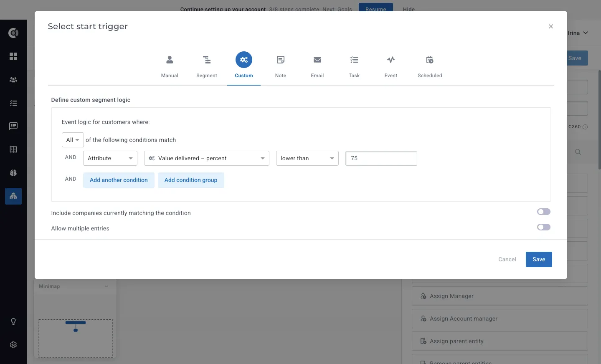Select the Scheduled trigger icon
This screenshot has width=601, height=364.
coord(430,60)
